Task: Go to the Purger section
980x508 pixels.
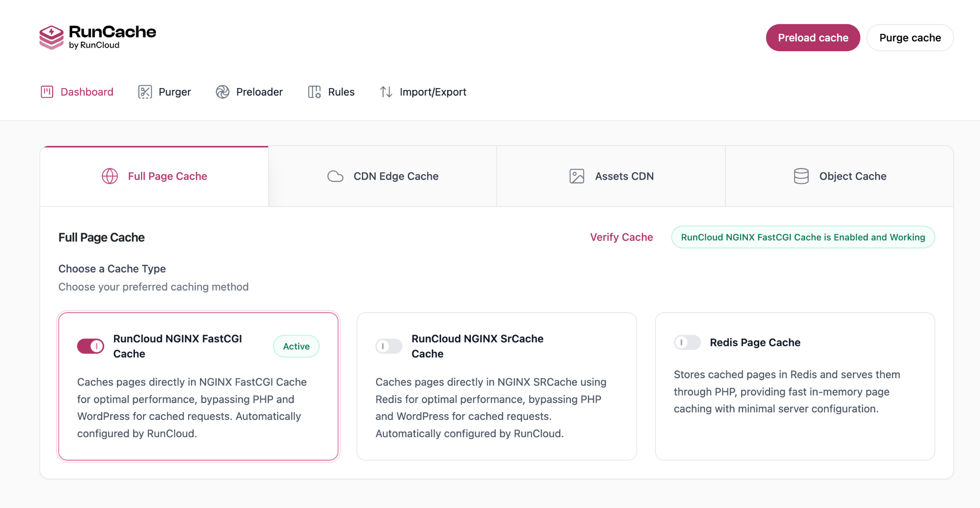Action: click(x=165, y=92)
